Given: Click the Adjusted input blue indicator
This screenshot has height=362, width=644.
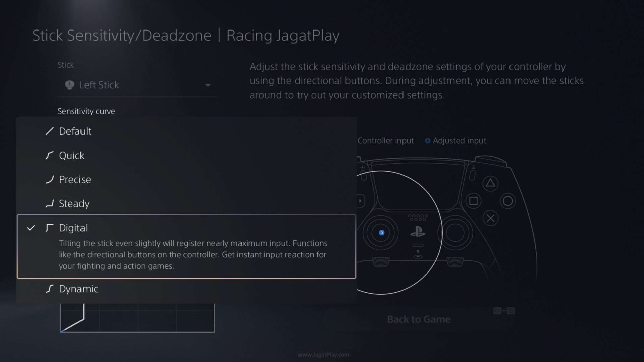Looking at the screenshot, I should (x=427, y=141).
